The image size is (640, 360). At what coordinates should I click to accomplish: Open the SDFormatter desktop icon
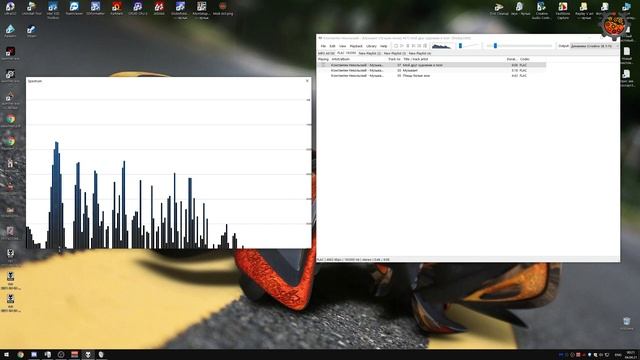point(95,8)
